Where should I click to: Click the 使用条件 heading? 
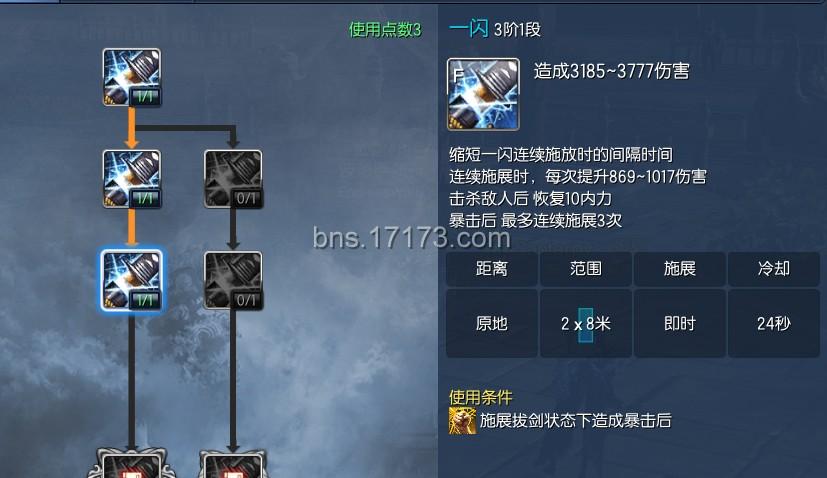point(480,397)
